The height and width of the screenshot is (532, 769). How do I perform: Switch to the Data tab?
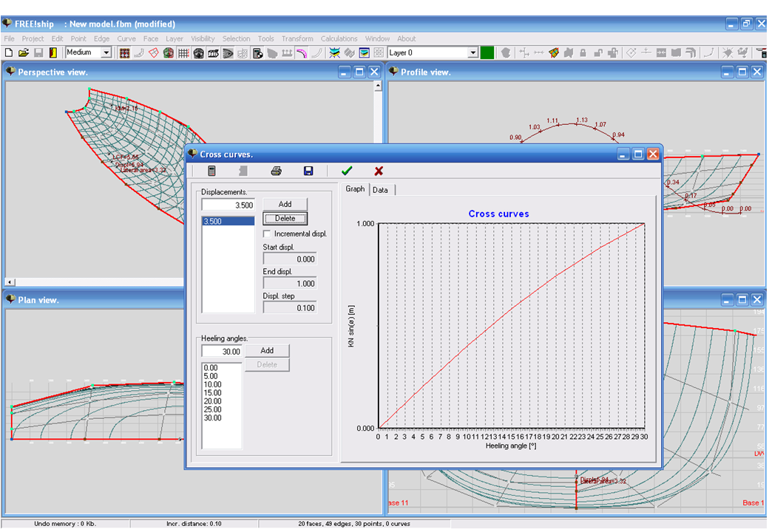coord(380,190)
